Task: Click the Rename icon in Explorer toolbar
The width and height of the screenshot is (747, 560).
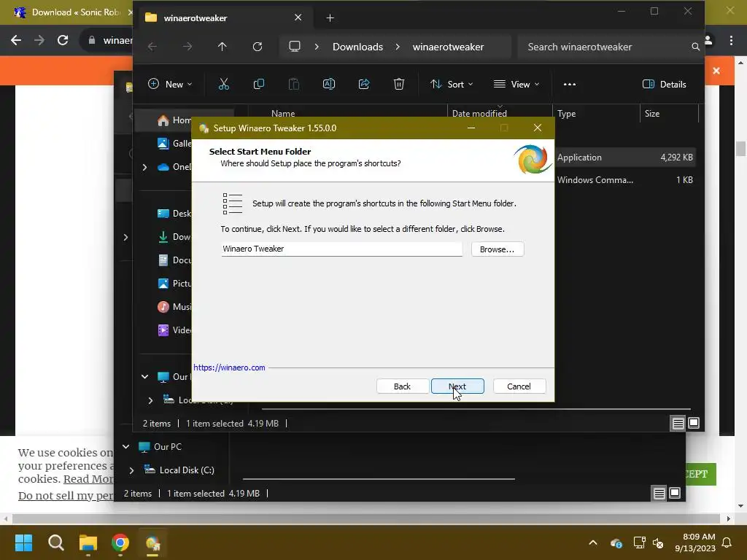Action: point(329,85)
